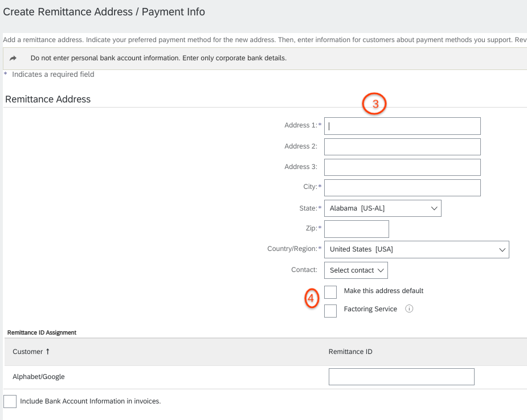This screenshot has width=527, height=420.
Task: Select the City input field
Action: tap(402, 187)
